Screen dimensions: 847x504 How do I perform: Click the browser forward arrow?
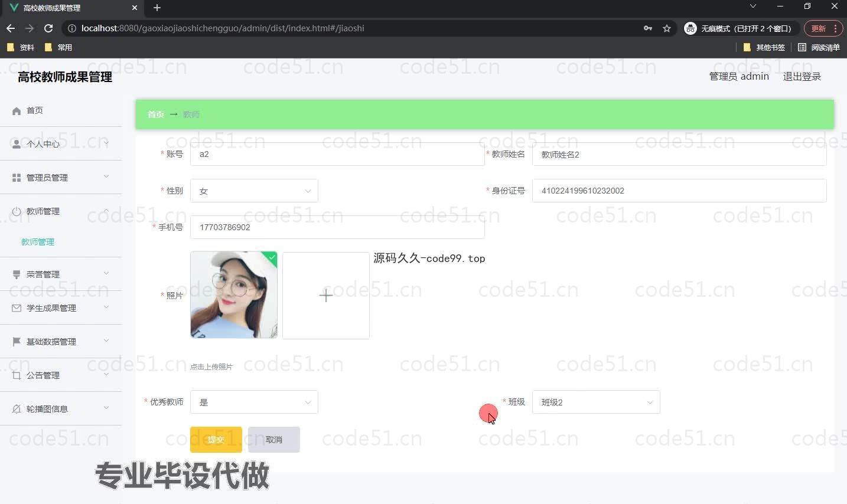point(30,28)
